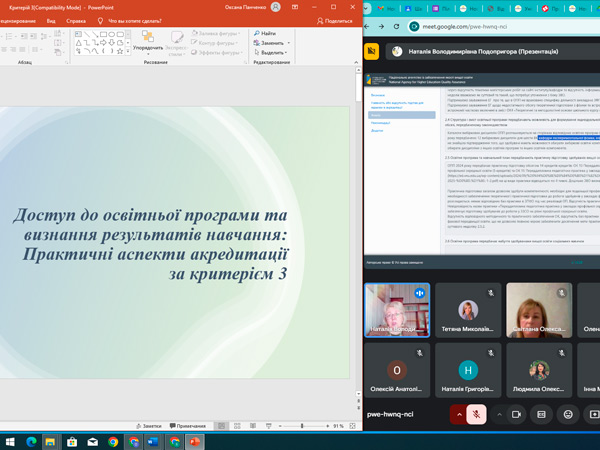Viewport: 600px width, 450px height.
Task: Click the Найти (Find) button
Action: point(268,33)
